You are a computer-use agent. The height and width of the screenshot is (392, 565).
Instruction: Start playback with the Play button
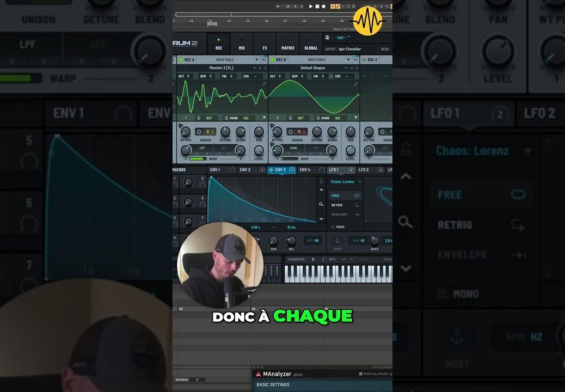tap(311, 7)
